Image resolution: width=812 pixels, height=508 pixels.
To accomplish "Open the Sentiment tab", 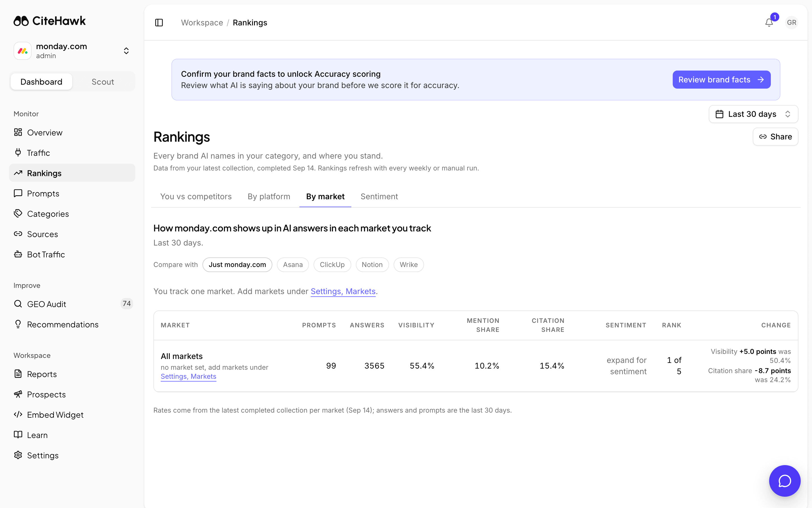I will pyautogui.click(x=379, y=196).
